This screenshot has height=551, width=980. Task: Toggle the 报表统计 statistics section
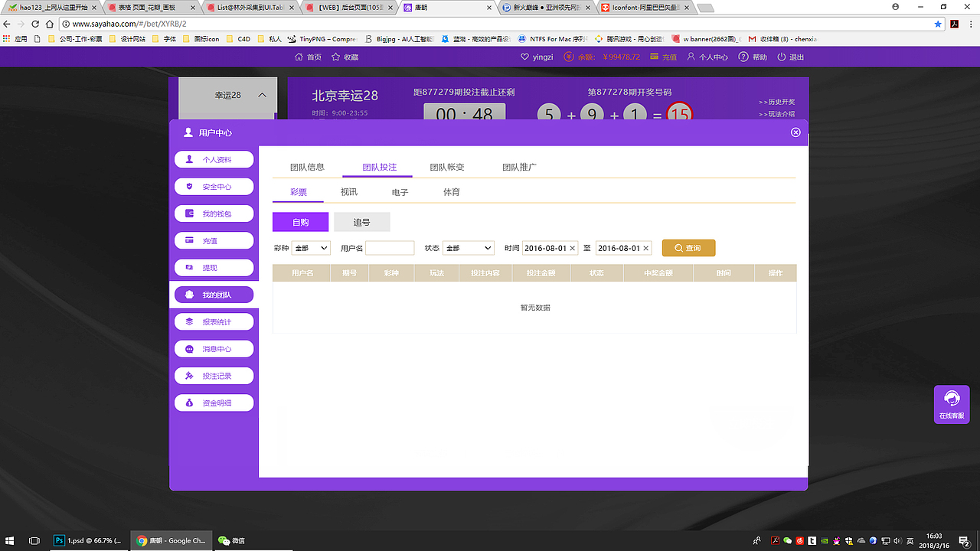[214, 321]
